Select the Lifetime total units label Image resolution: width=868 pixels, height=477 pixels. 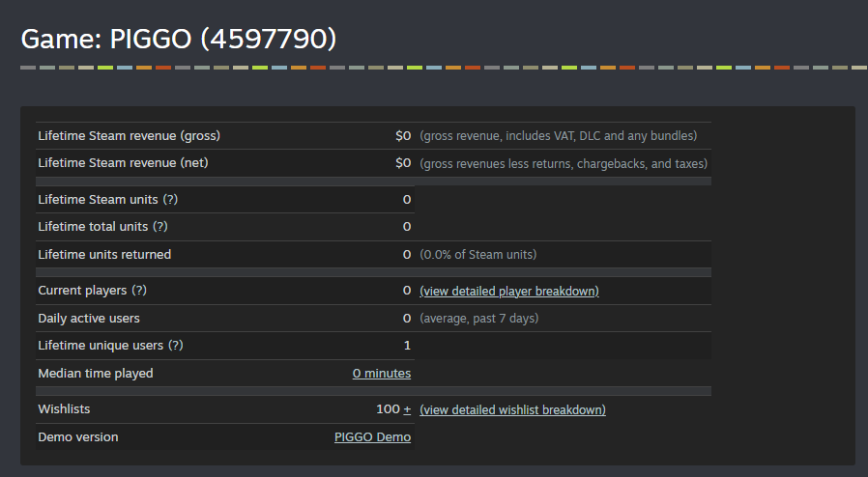pyautogui.click(x=93, y=227)
